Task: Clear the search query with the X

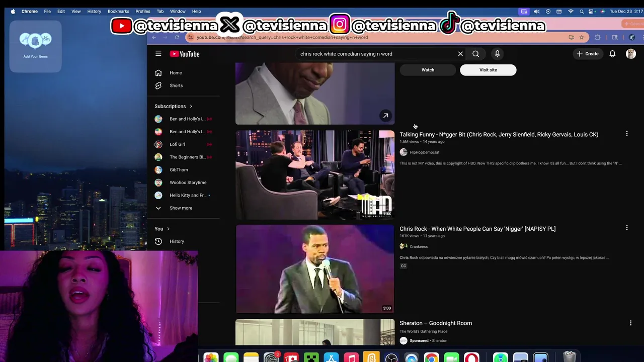Action: pyautogui.click(x=460, y=54)
